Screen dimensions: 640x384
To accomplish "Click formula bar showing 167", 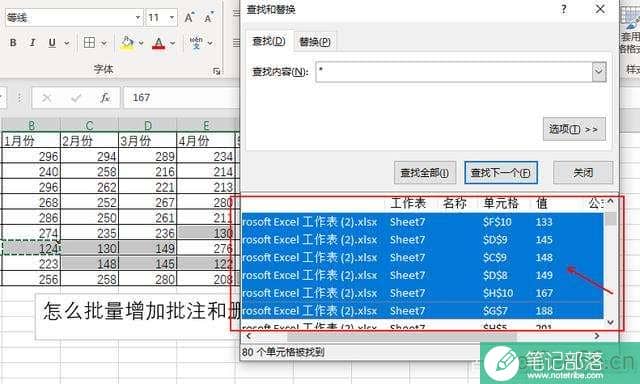I will coord(182,98).
